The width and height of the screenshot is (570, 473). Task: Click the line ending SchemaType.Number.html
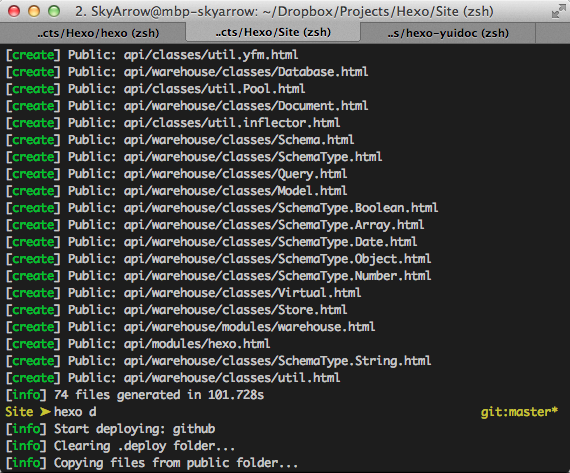(218, 276)
